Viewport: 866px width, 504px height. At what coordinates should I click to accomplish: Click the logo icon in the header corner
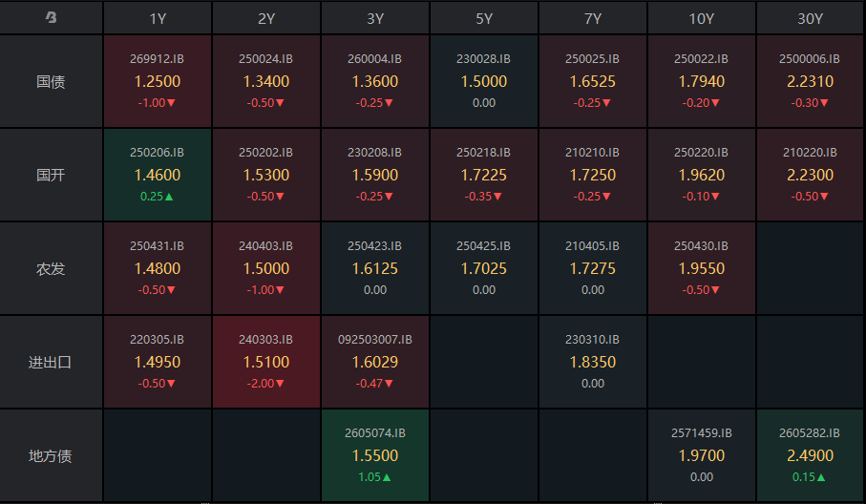(52, 18)
